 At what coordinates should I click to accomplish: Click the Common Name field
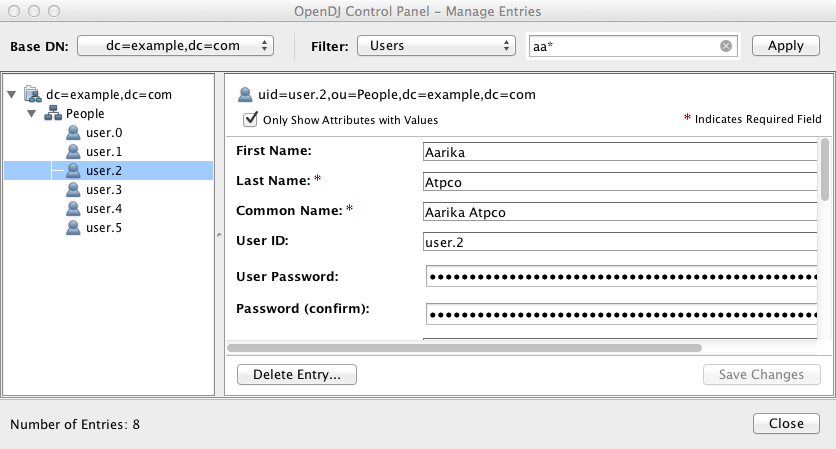pyautogui.click(x=620, y=212)
